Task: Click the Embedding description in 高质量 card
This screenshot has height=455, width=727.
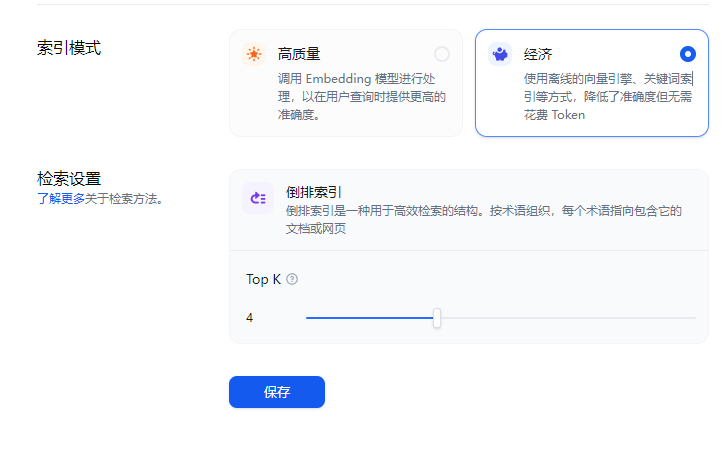Action: 362,96
